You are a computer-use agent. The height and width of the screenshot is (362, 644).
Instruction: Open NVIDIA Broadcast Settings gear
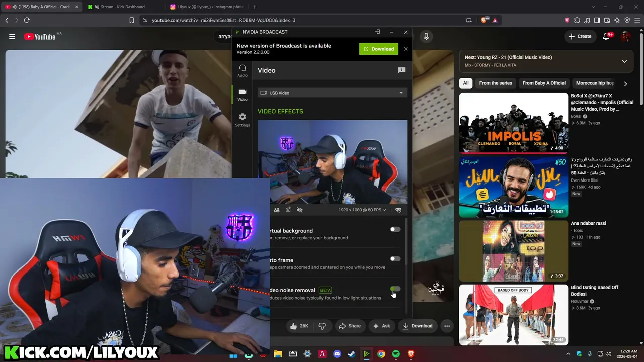(243, 120)
